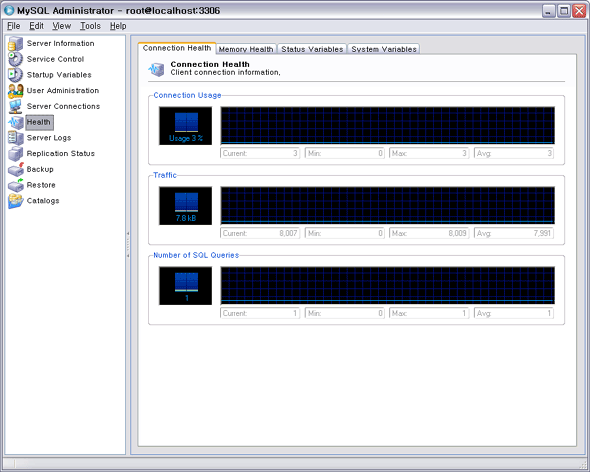This screenshot has width=590, height=472.
Task: Click the Usage 3 % level gauge
Action: pos(186,126)
